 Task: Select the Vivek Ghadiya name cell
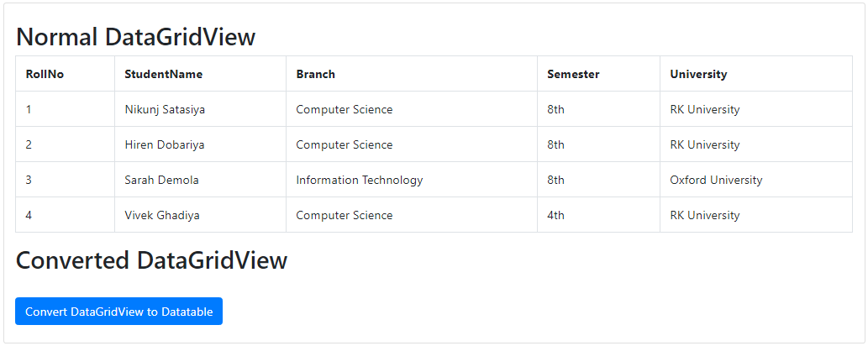[162, 215]
